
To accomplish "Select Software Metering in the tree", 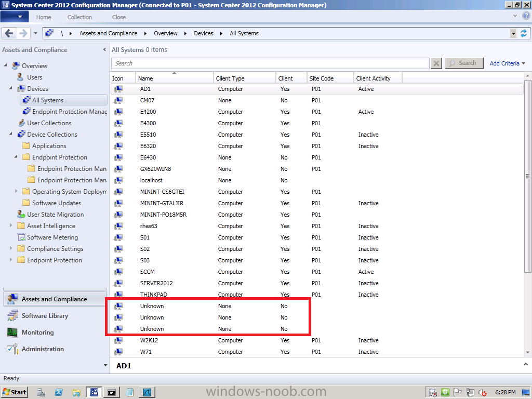I will point(52,237).
